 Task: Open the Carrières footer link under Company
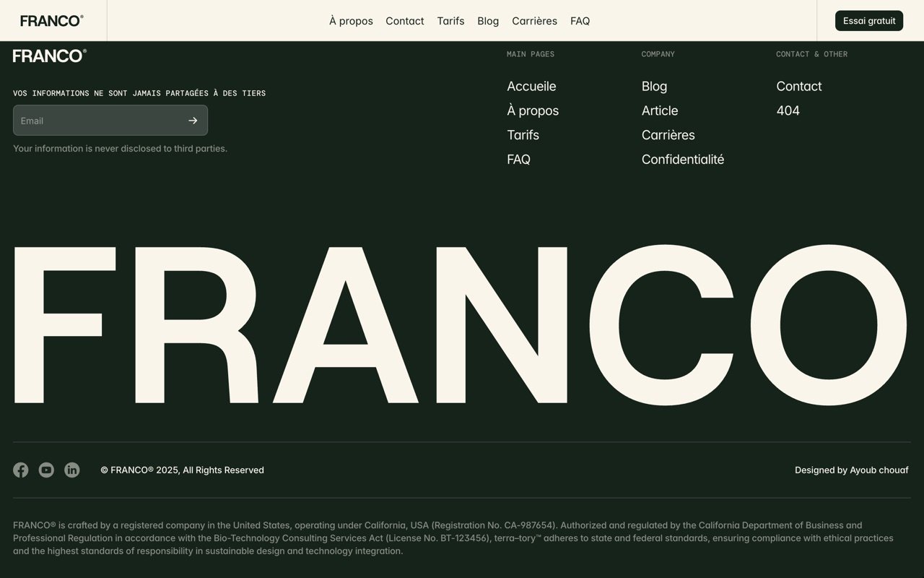tap(668, 135)
